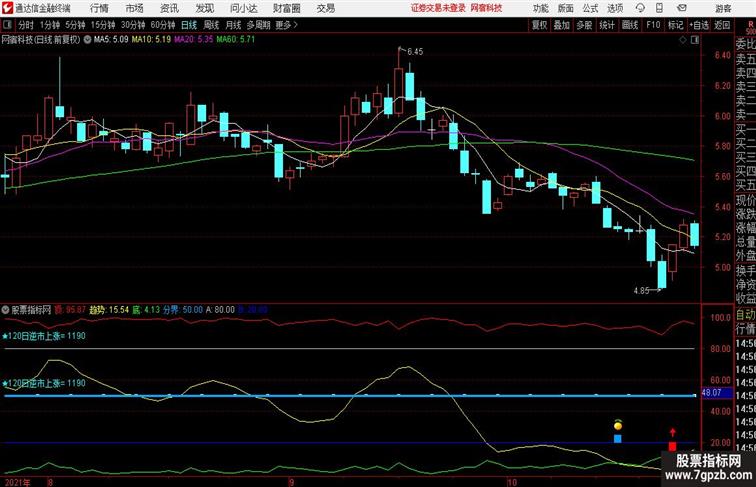The image size is (756, 487).
Task: Switch to the 15分钟 period tab
Action: coord(103,25)
